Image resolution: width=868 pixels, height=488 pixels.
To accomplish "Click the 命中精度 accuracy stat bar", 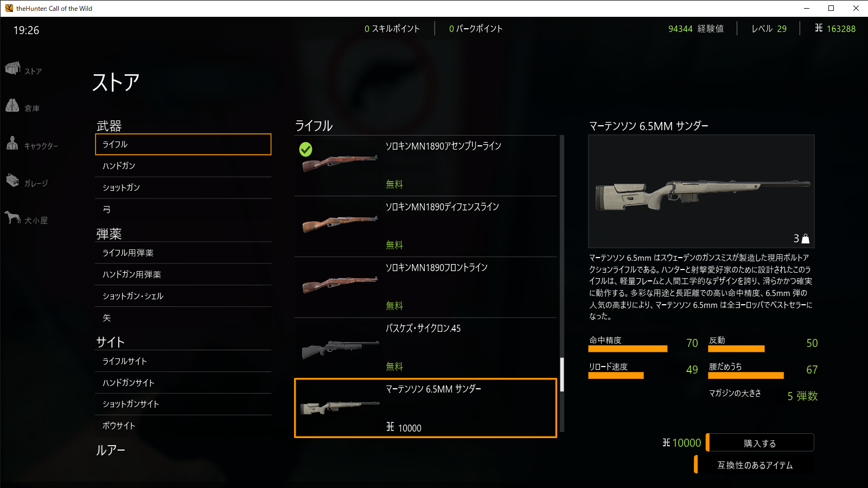I will pyautogui.click(x=628, y=349).
